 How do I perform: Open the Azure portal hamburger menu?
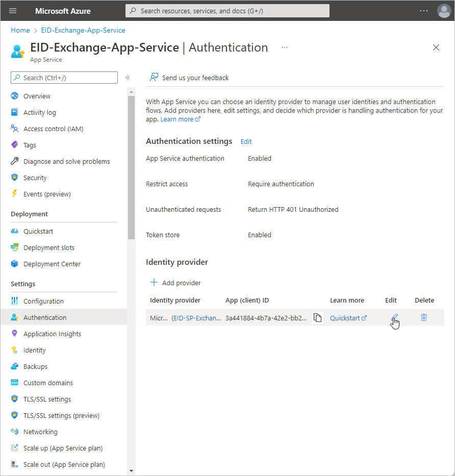tap(13, 11)
